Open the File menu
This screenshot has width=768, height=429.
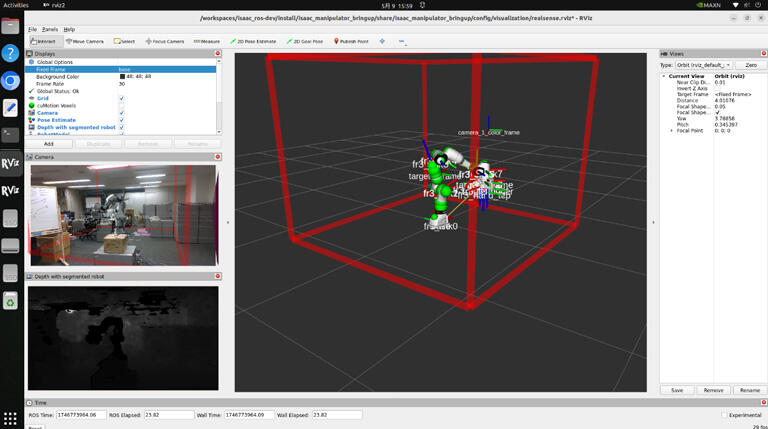[x=32, y=29]
